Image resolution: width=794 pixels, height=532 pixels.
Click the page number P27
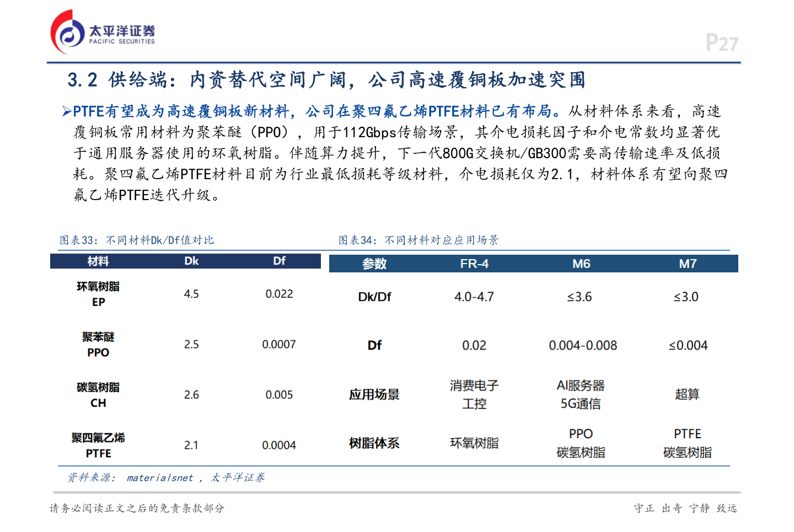point(722,42)
